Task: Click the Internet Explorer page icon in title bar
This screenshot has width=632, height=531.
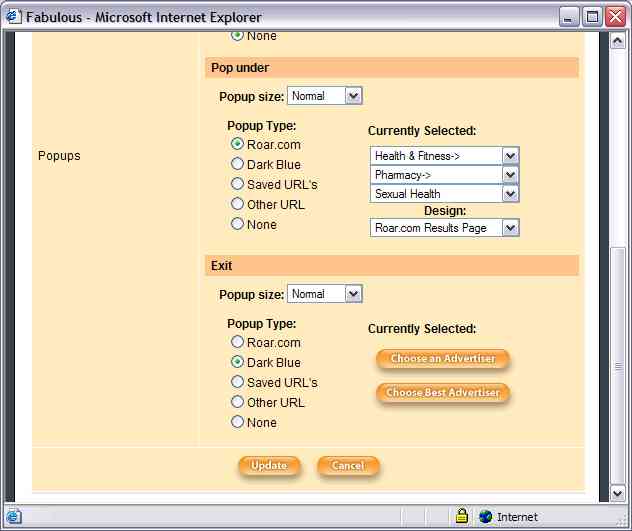Action: click(13, 17)
